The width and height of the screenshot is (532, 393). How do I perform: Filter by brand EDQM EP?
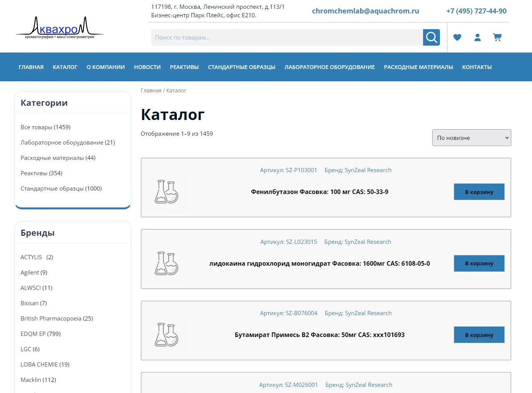40,334
